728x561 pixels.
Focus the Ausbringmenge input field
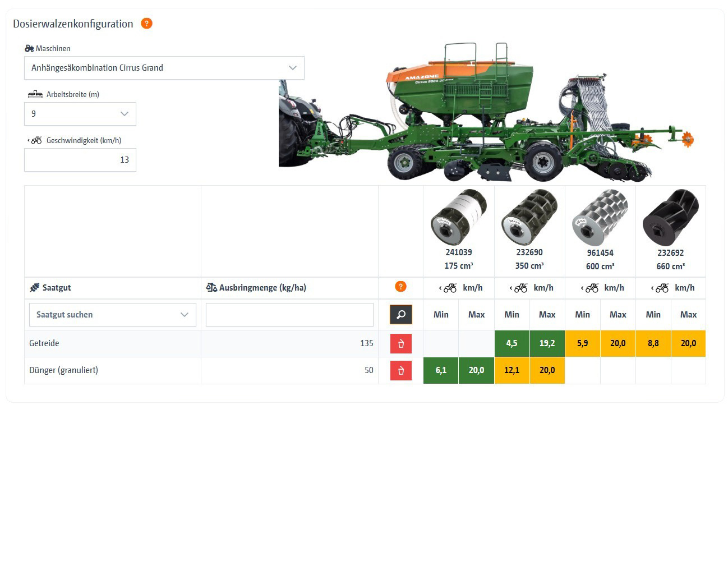(289, 315)
